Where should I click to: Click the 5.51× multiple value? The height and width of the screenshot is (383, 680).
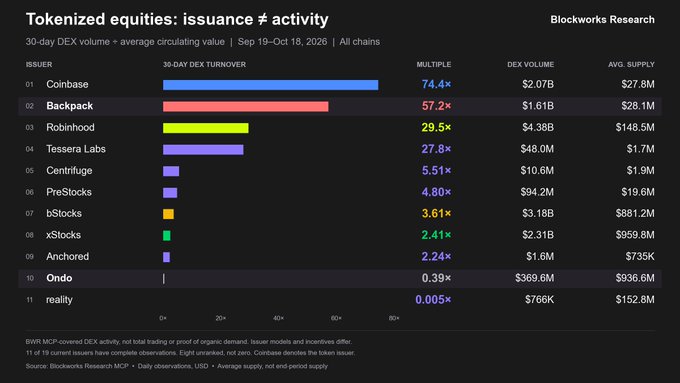(x=436, y=170)
